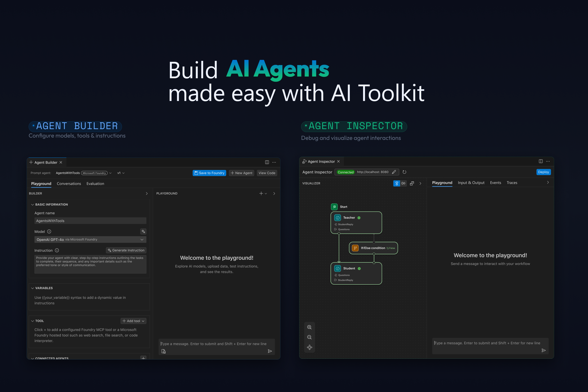This screenshot has width=588, height=392.
Task: Attach a file using the document icon
Action: point(163,351)
